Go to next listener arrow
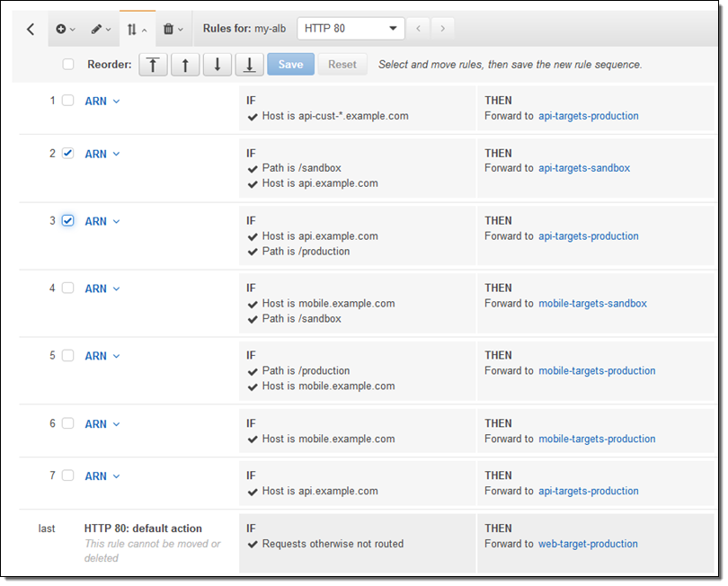The image size is (728, 586). click(441, 29)
